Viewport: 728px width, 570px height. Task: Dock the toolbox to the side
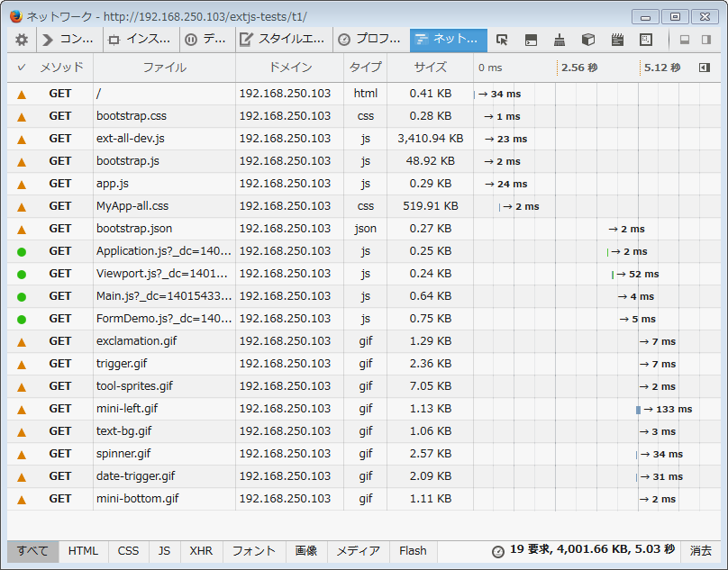706,40
